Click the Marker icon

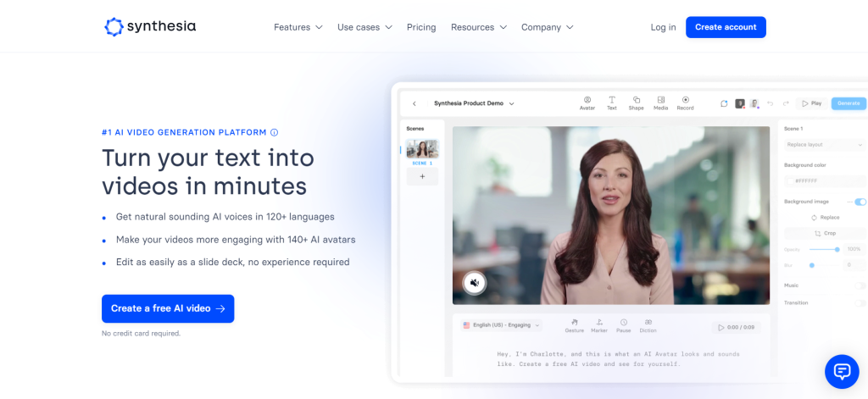click(599, 326)
